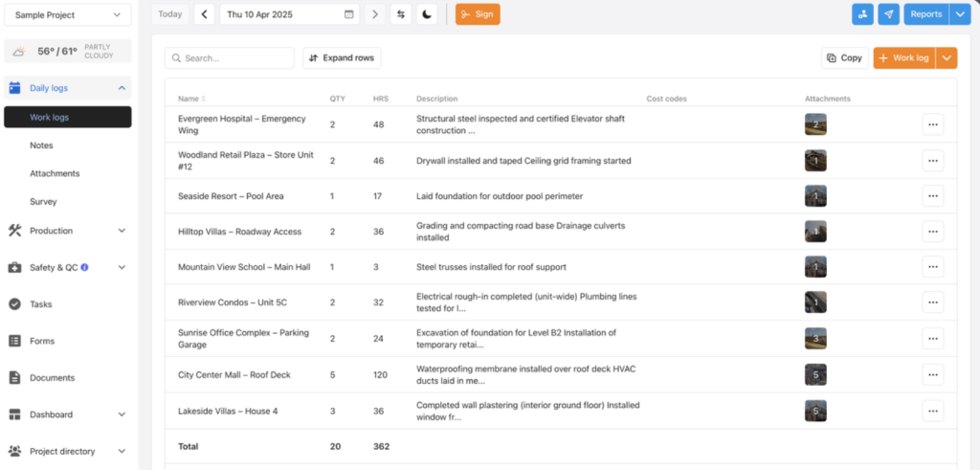
Task: Go to the next day arrow
Action: [375, 14]
